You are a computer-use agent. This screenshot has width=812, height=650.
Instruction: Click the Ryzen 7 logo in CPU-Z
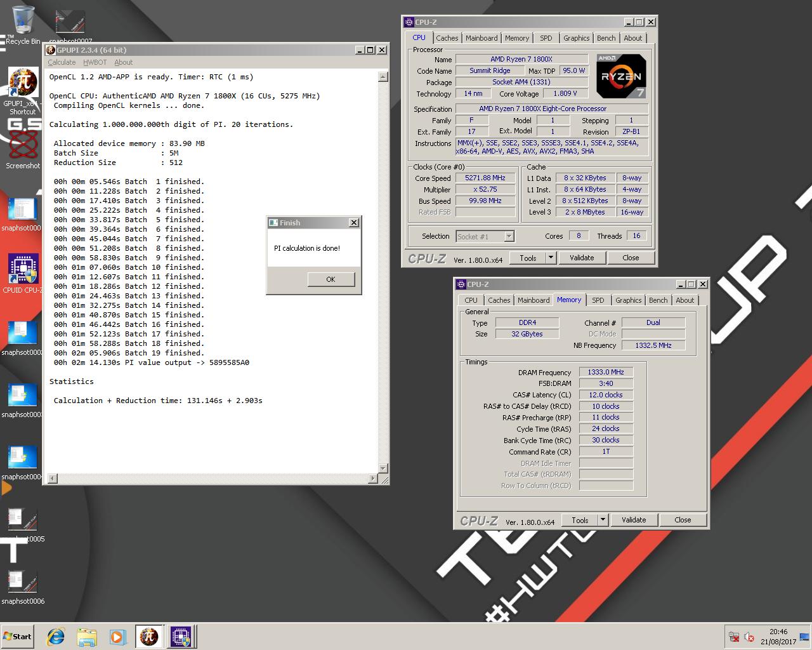click(x=621, y=76)
